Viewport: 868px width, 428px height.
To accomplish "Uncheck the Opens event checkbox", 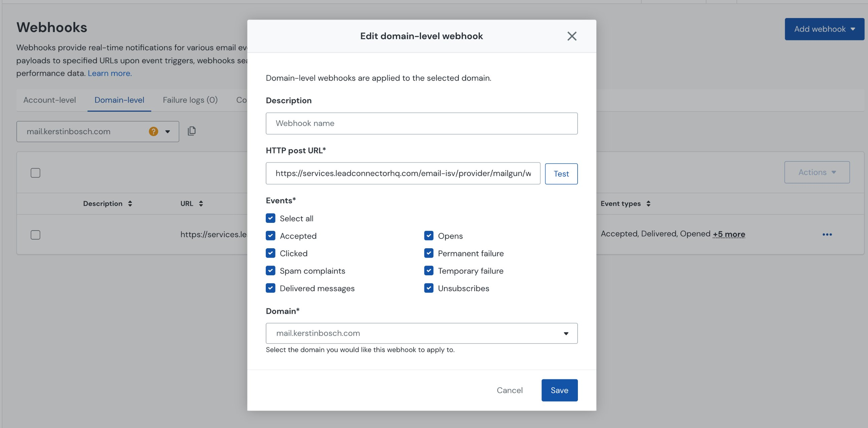I will click(x=429, y=236).
